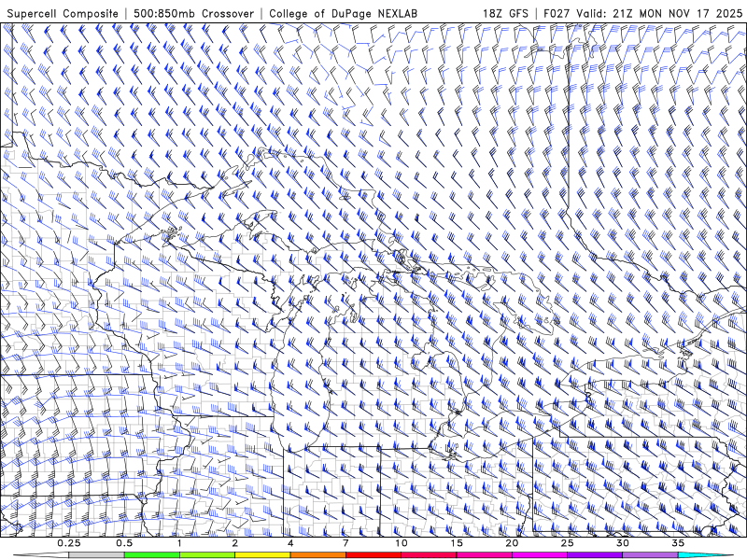Click the "25" legend label
747x560 pixels.
pos(567,543)
